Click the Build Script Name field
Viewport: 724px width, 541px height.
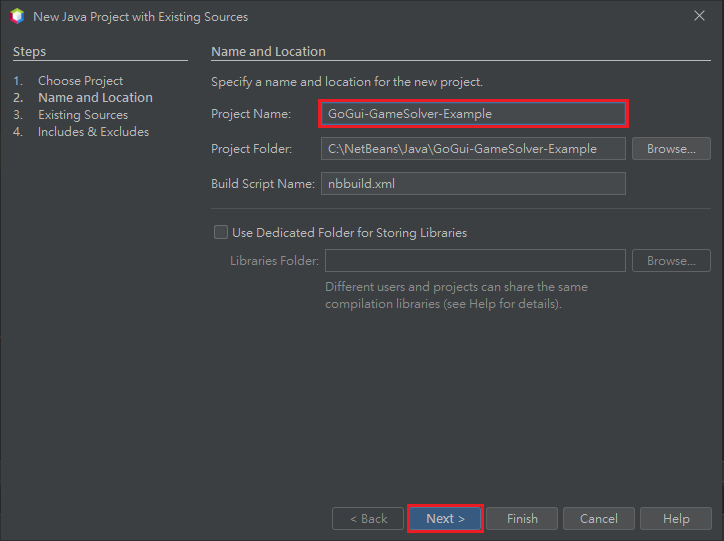[473, 184]
